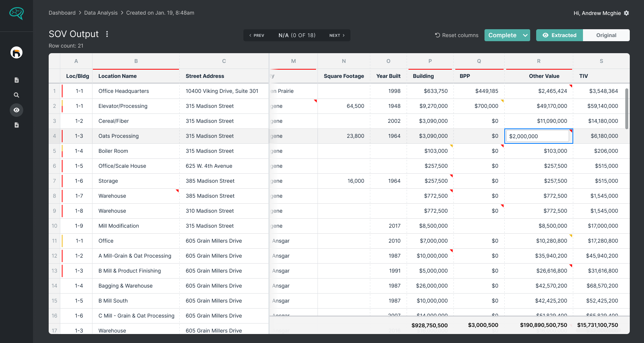Click the Complete status button
The image size is (644, 343).
502,35
